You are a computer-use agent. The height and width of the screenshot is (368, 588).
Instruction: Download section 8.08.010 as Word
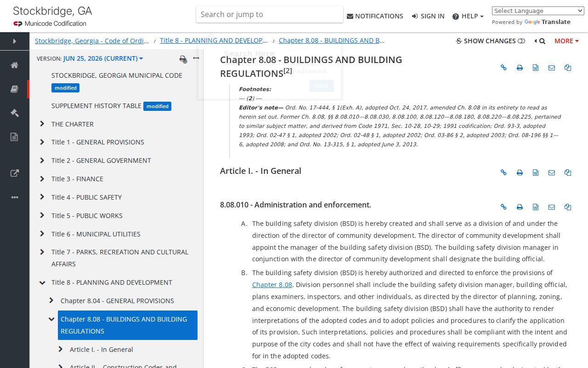click(x=536, y=207)
